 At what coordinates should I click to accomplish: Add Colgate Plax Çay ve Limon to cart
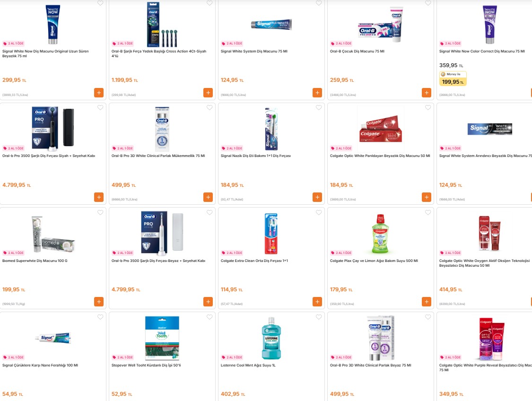tap(427, 302)
